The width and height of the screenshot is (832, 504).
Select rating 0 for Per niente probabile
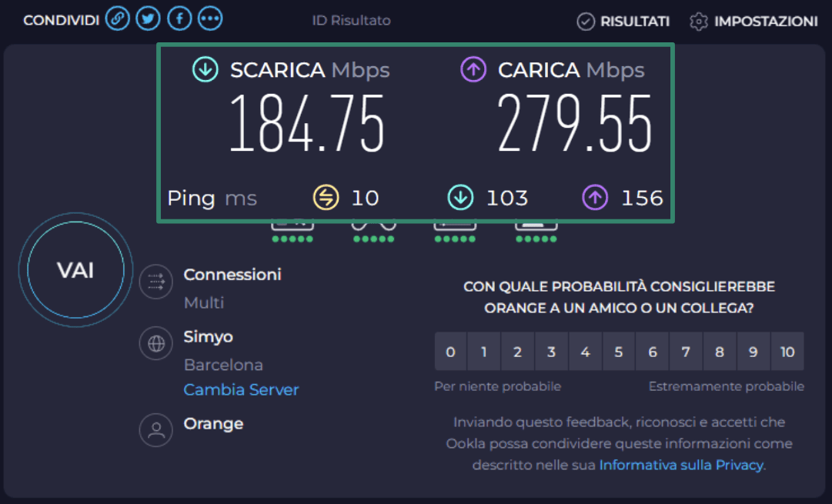point(450,352)
